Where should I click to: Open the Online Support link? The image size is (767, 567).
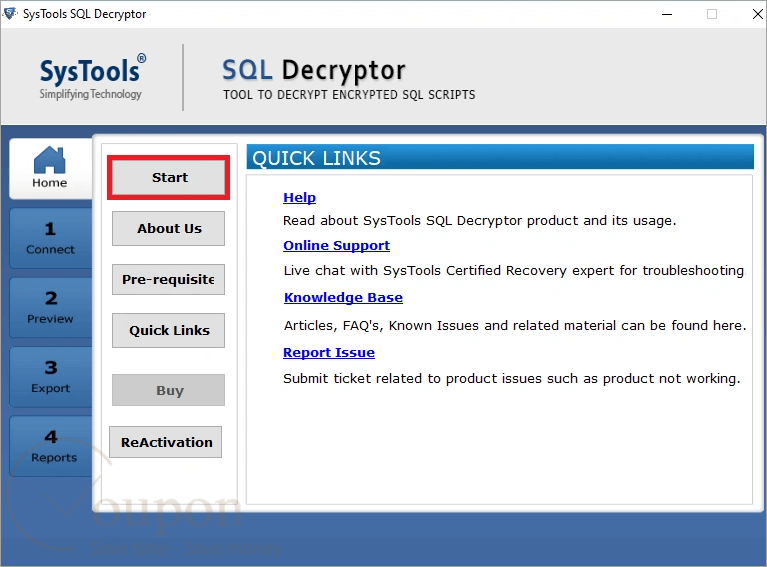point(337,246)
